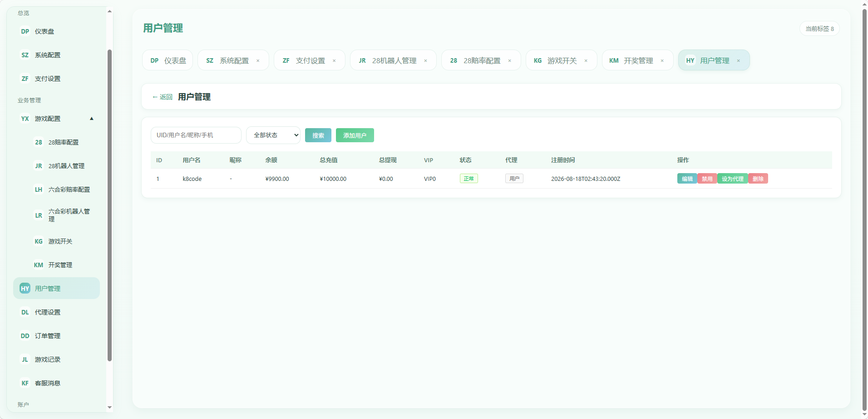Close the 系统配置 tab
The height and width of the screenshot is (419, 868).
(x=258, y=61)
